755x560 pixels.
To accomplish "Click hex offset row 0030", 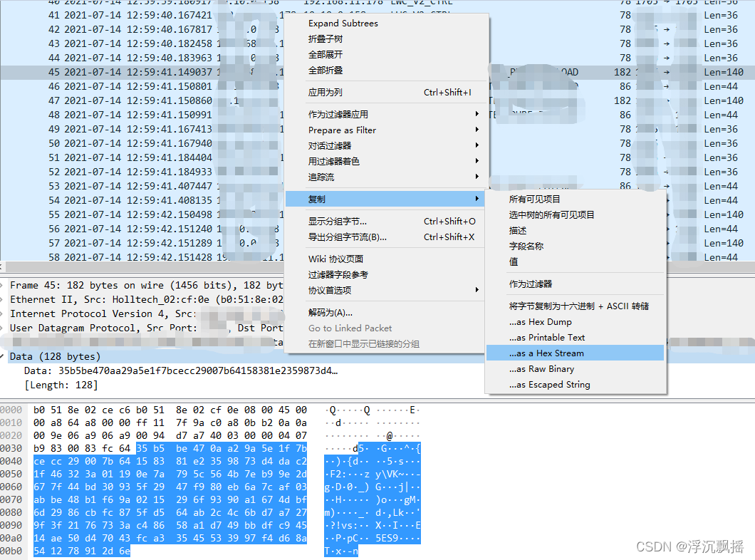I will [x=11, y=448].
